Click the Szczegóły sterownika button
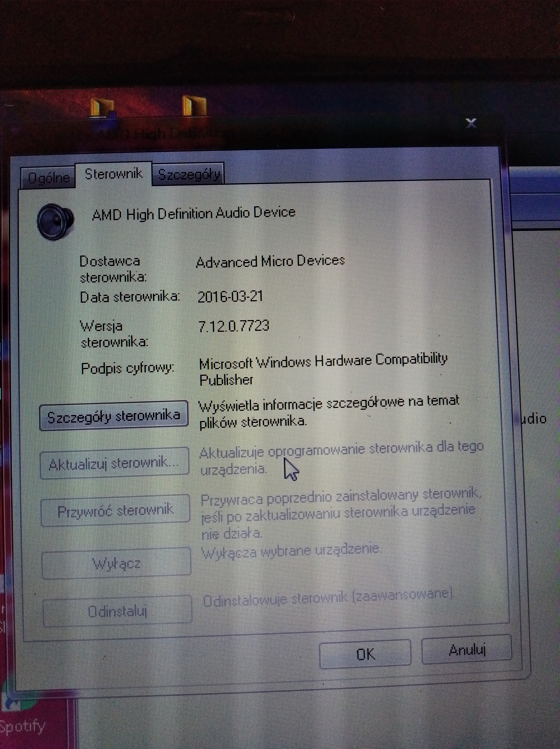Viewport: 560px width, 749px height. click(114, 416)
